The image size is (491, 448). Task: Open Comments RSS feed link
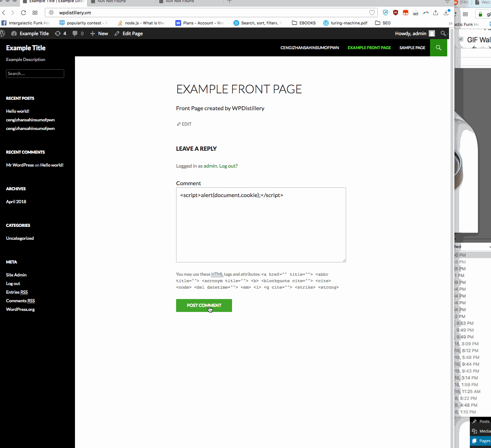tap(20, 301)
